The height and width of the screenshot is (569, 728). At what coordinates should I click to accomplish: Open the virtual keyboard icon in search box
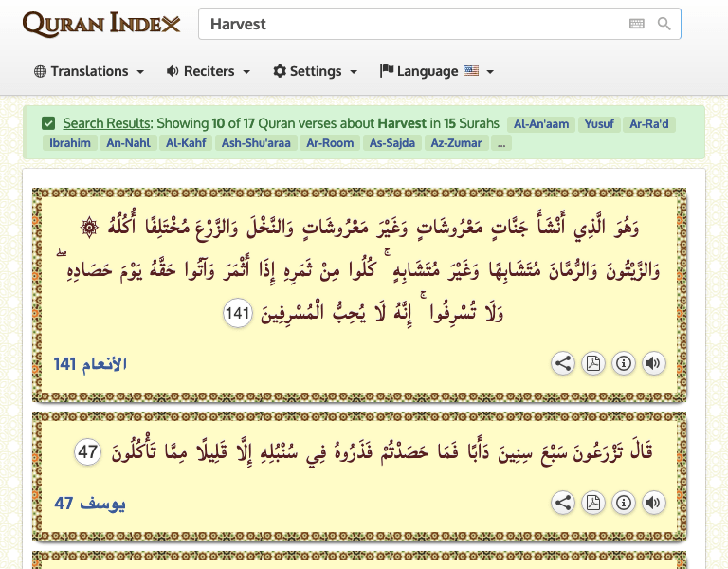click(x=637, y=24)
